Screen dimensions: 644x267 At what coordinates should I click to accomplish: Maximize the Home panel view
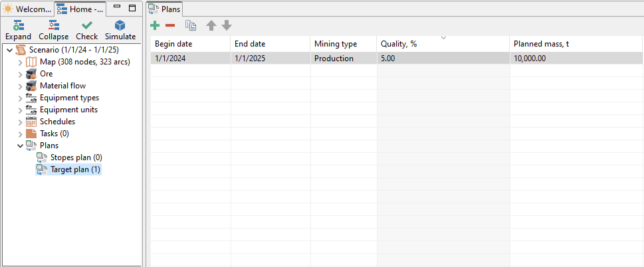[x=132, y=8]
